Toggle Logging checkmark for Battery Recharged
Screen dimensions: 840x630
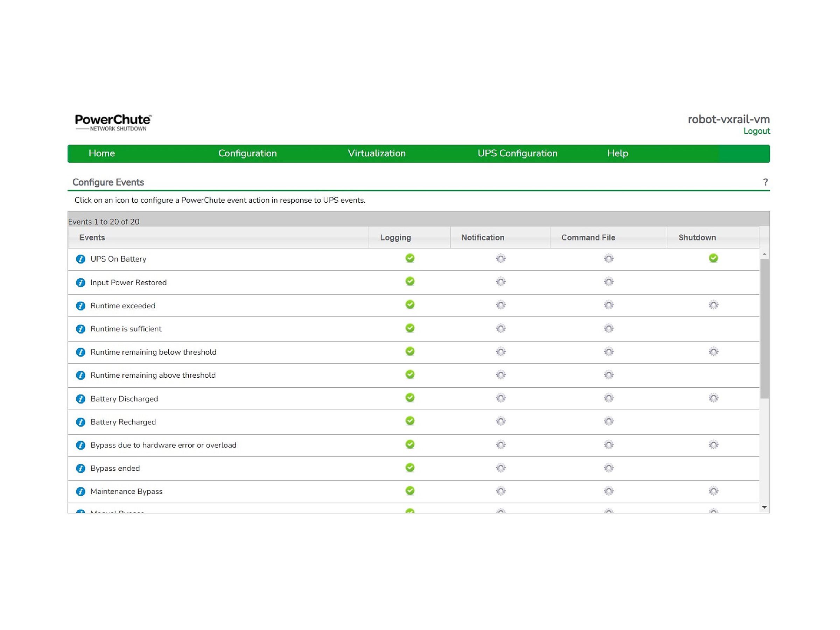tap(410, 421)
